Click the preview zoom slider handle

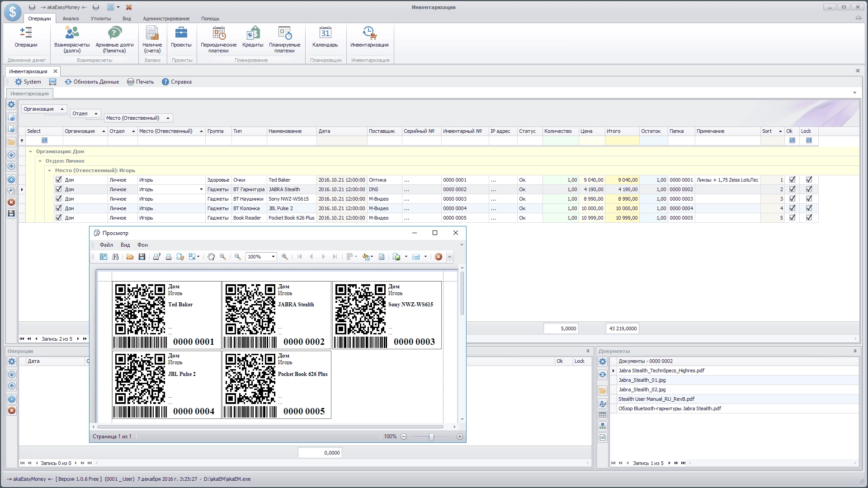(x=431, y=436)
